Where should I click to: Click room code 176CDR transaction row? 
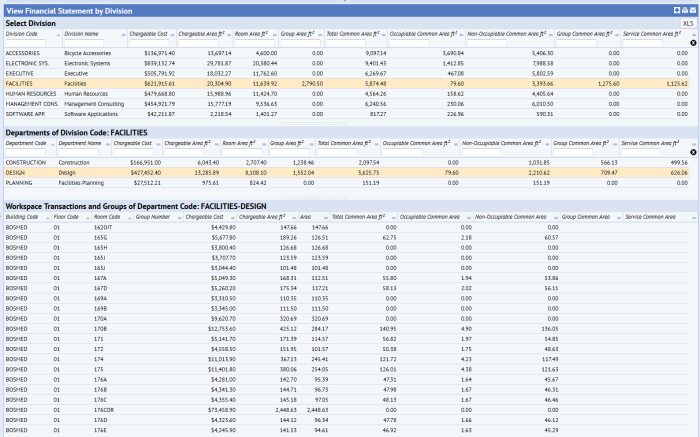pyautogui.click(x=105, y=409)
